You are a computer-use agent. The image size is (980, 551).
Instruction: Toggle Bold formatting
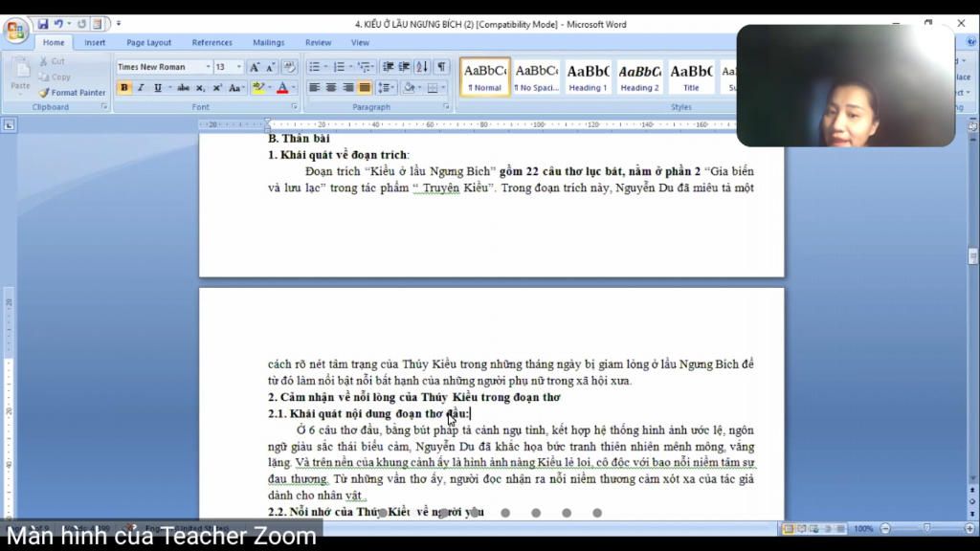click(x=124, y=87)
